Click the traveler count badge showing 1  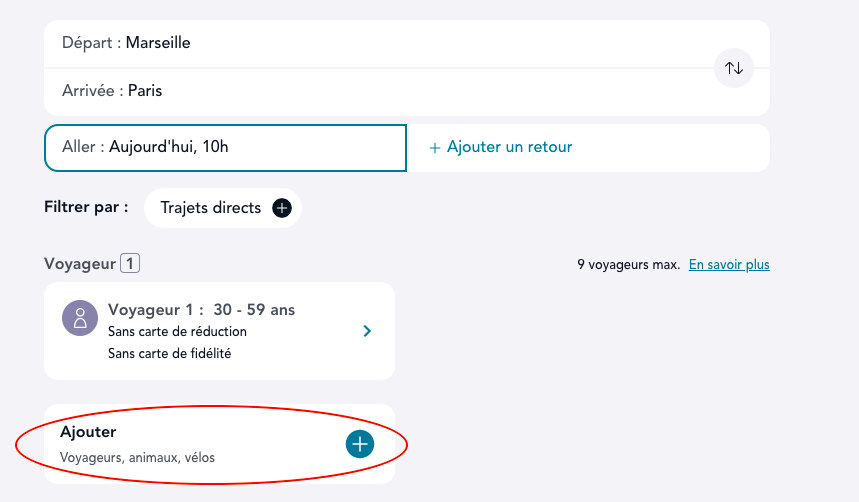pos(130,264)
